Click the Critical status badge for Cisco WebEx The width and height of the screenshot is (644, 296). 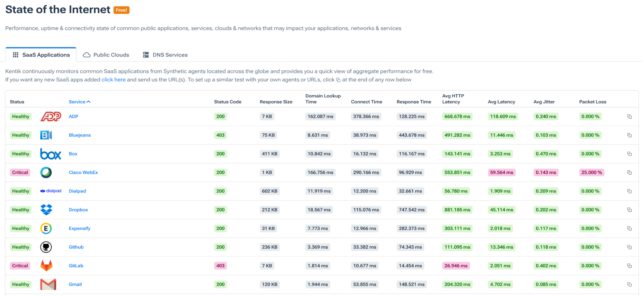(20, 172)
